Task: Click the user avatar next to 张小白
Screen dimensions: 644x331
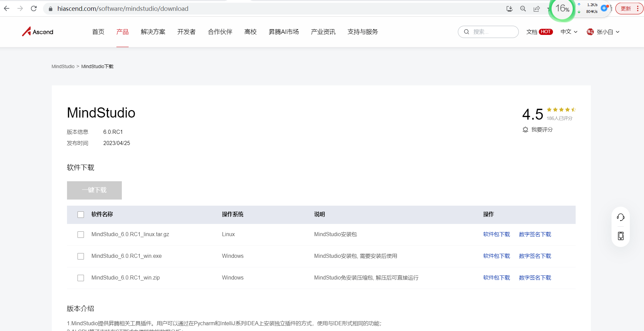Action: [x=590, y=32]
